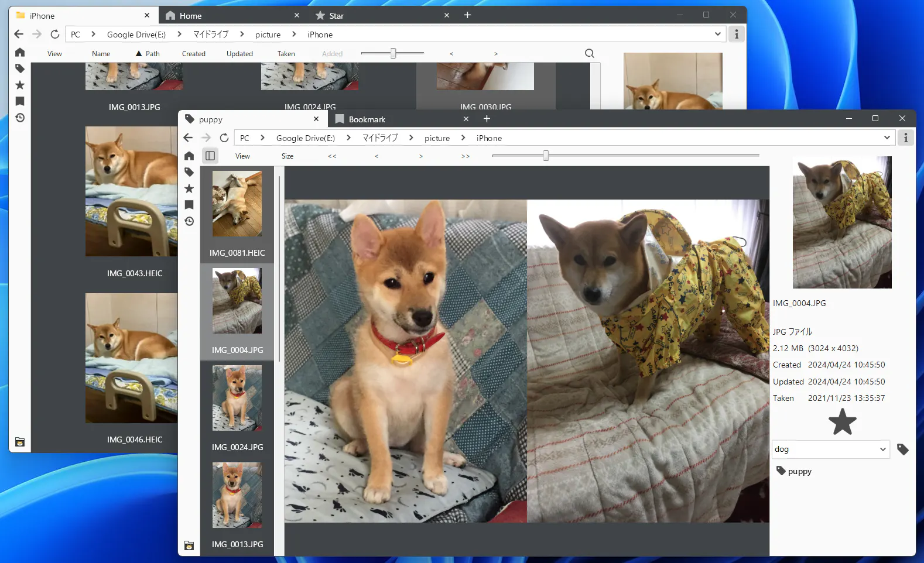Select the IMG_0024.JPG thumbnail in the filmstrip
Screen dimensions: 924x563
[237, 408]
